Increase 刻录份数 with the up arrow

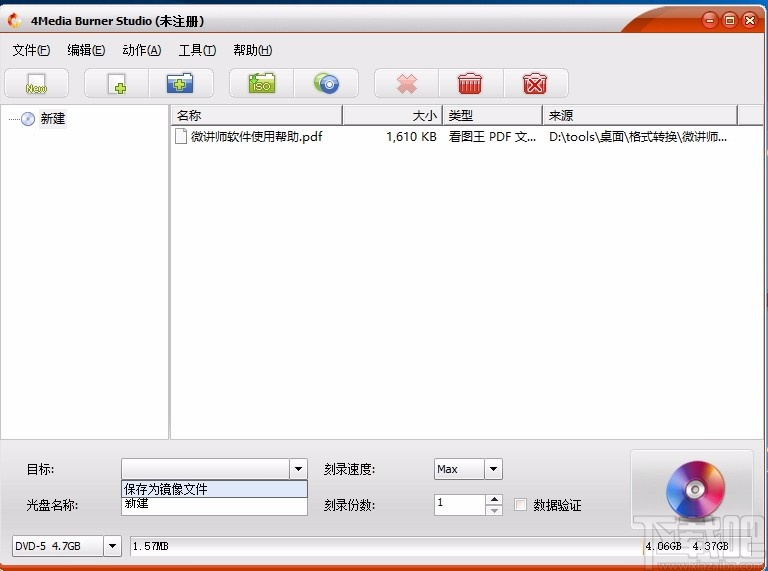click(494, 500)
